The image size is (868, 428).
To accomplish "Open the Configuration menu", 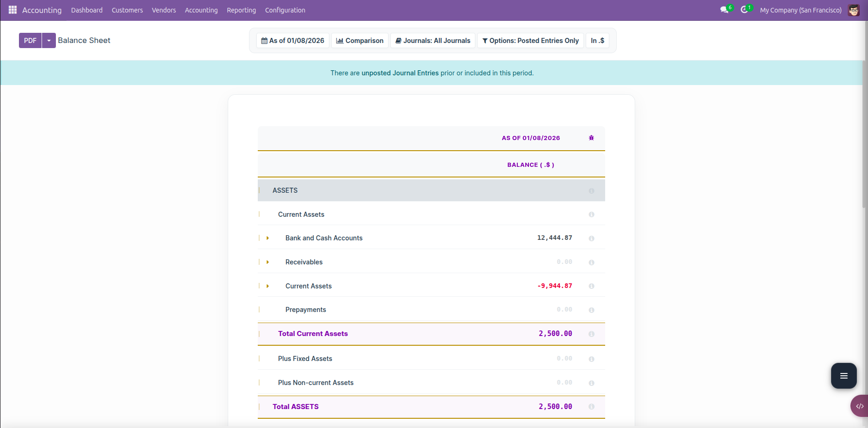I will [x=285, y=10].
